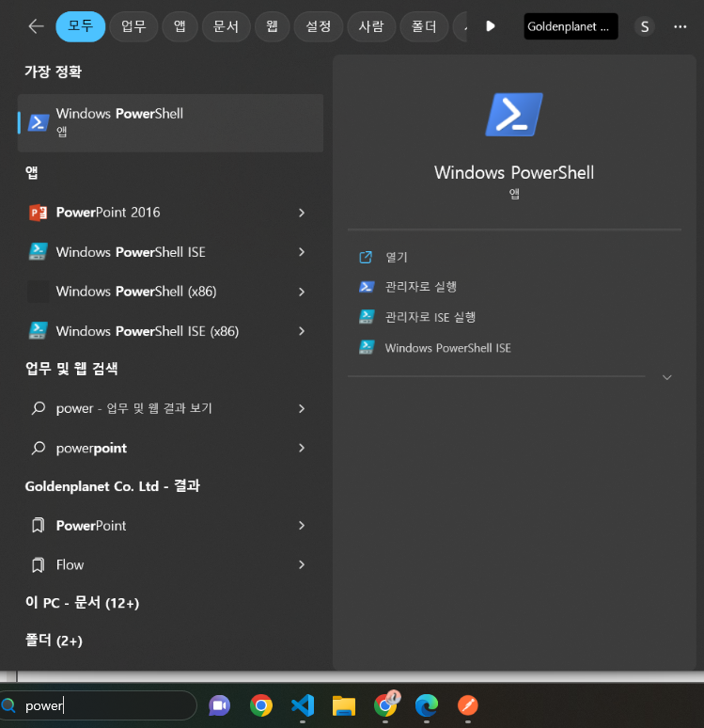Click the PowerShell icon in best match
This screenshot has height=728, width=704.
(38, 122)
